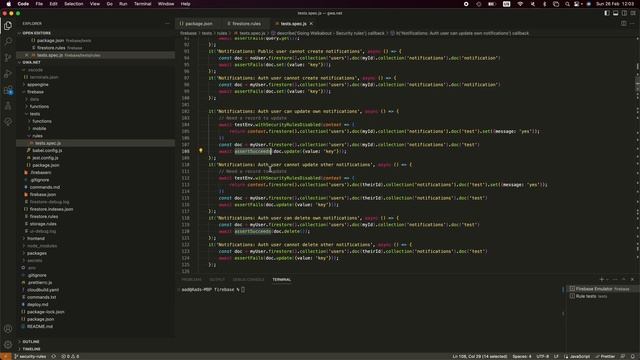Switch to the Problems panel tab
Image resolution: width=640 pixels, height=360 pixels.
point(191,280)
